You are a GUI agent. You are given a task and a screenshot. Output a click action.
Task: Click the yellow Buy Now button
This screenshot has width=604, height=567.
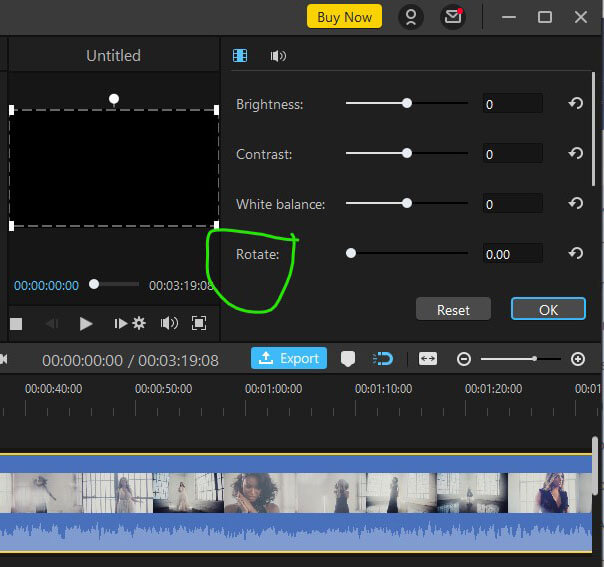point(344,17)
